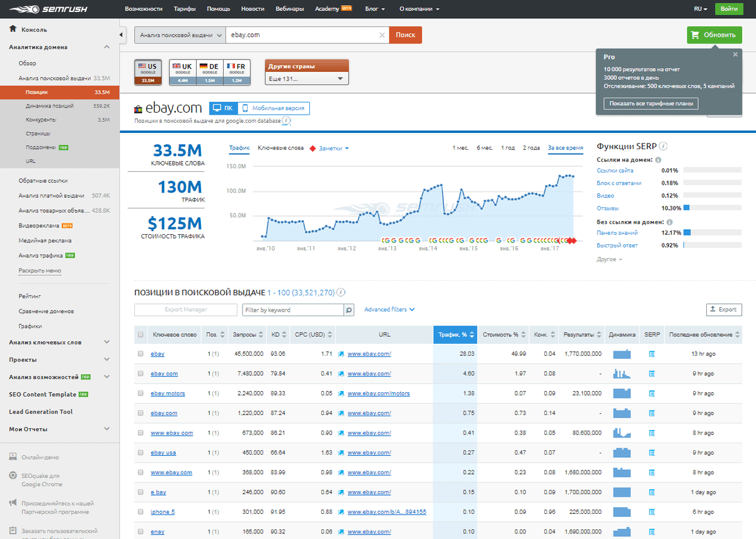Expand the Advanced filters dropdown
This screenshot has width=756, height=539.
point(389,310)
